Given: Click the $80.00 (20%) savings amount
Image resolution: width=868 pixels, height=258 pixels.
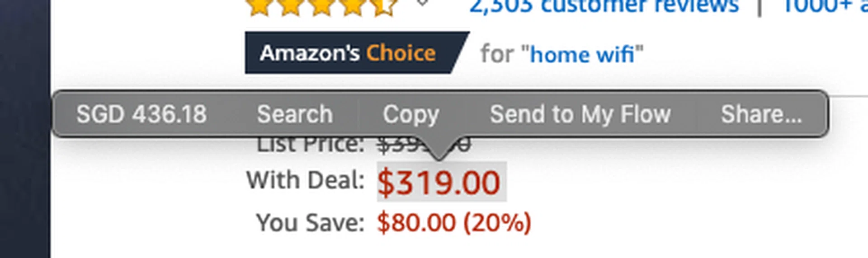Looking at the screenshot, I should click(454, 223).
